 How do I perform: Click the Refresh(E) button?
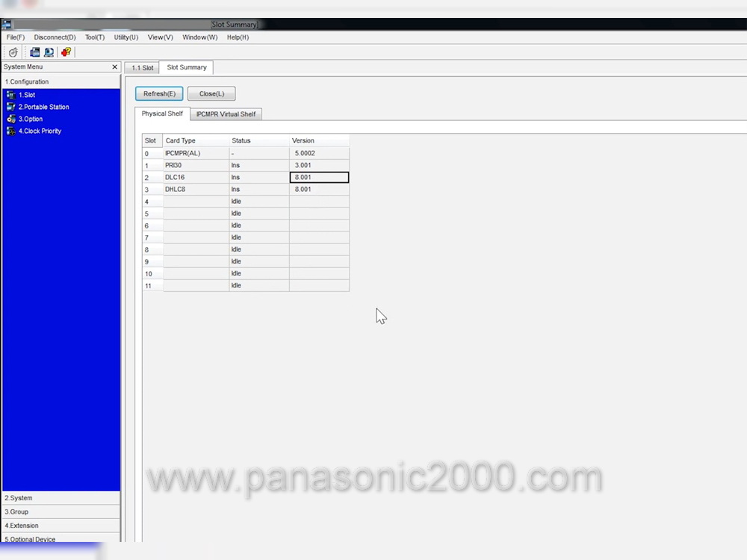click(159, 94)
